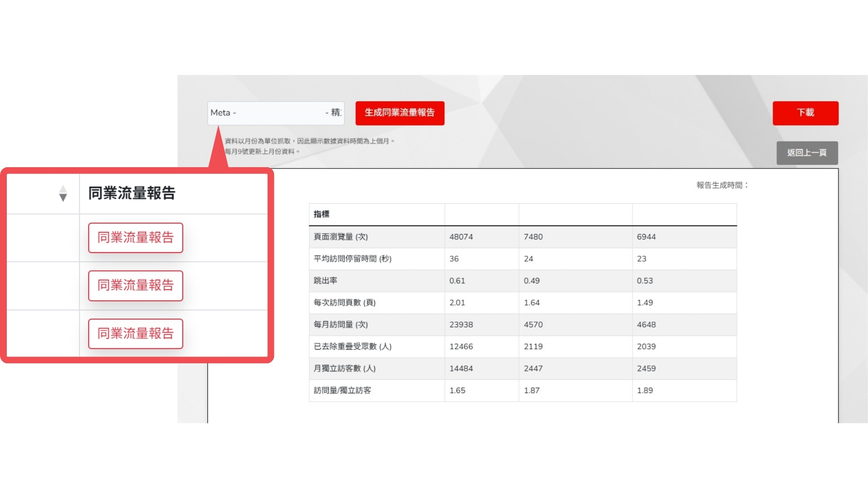
Task: Click the gray 返回上一頁 button
Action: [x=807, y=153]
